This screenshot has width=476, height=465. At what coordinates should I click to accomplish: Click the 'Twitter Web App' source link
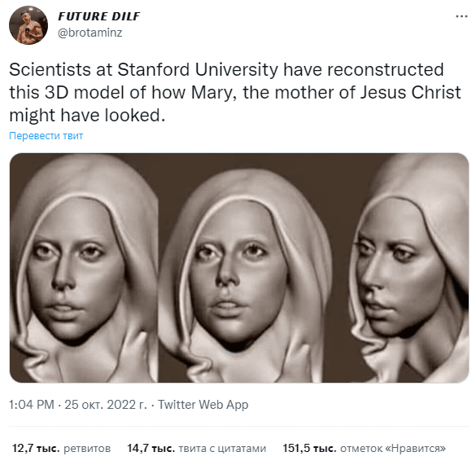(203, 405)
